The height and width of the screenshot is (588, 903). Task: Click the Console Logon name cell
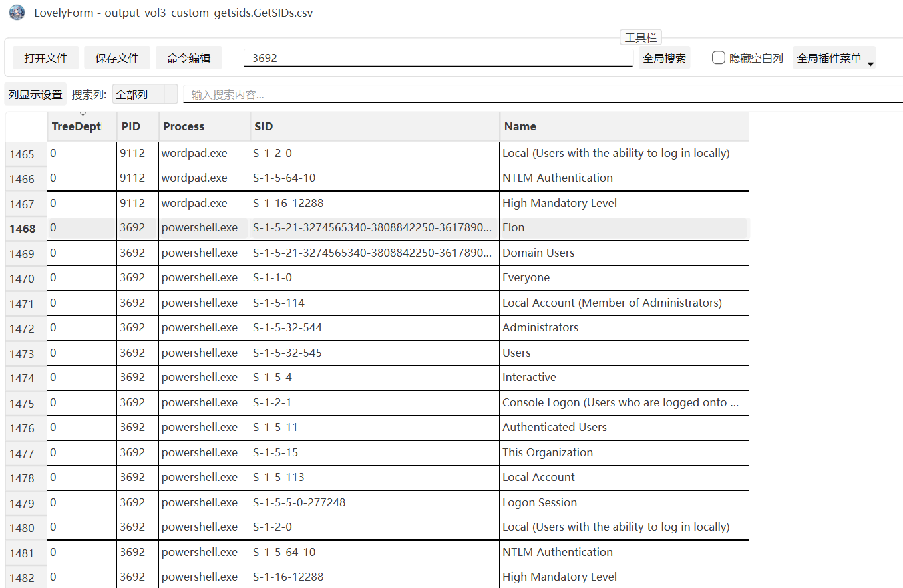624,402
